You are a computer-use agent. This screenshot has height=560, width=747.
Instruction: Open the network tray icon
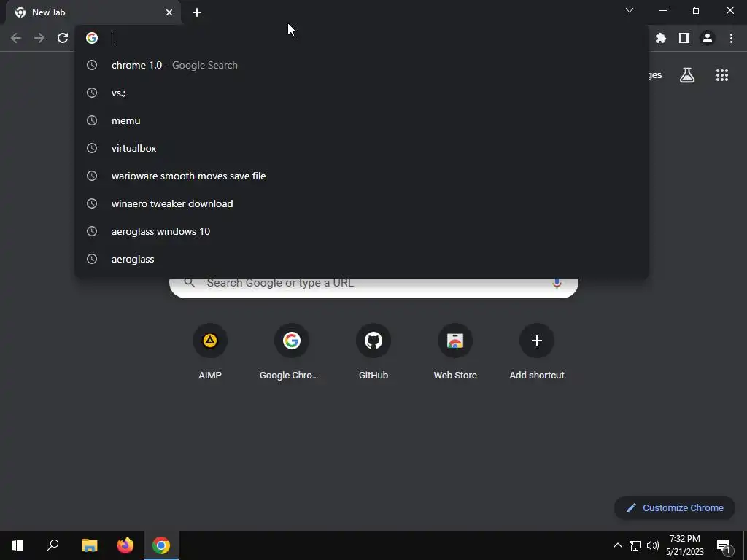coord(635,545)
